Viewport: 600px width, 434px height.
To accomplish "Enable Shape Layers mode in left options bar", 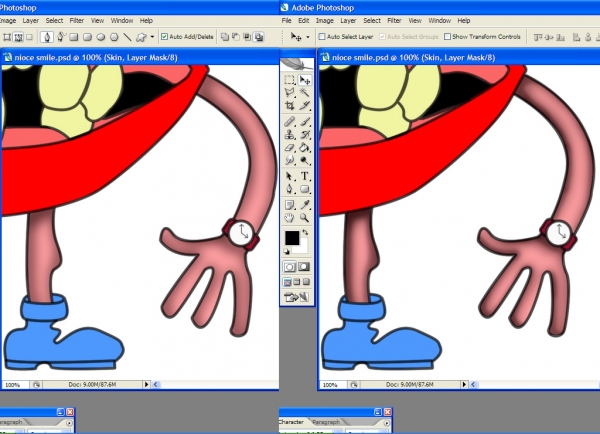I will tap(7, 37).
